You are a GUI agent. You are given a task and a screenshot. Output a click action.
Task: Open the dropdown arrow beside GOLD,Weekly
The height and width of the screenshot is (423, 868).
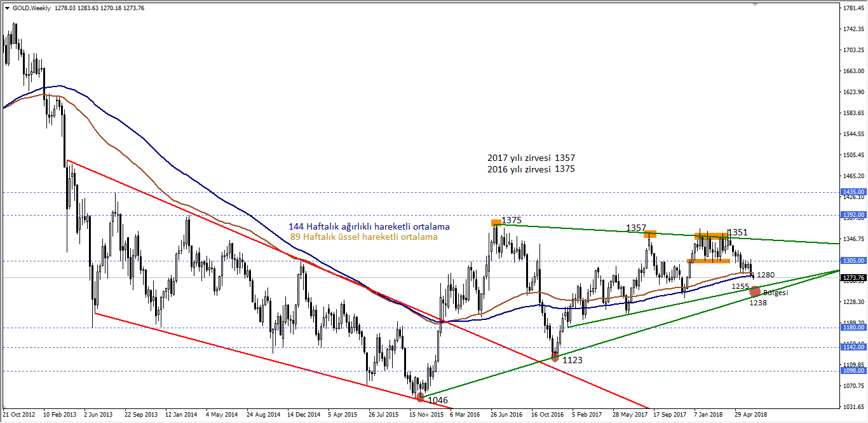[x=7, y=8]
